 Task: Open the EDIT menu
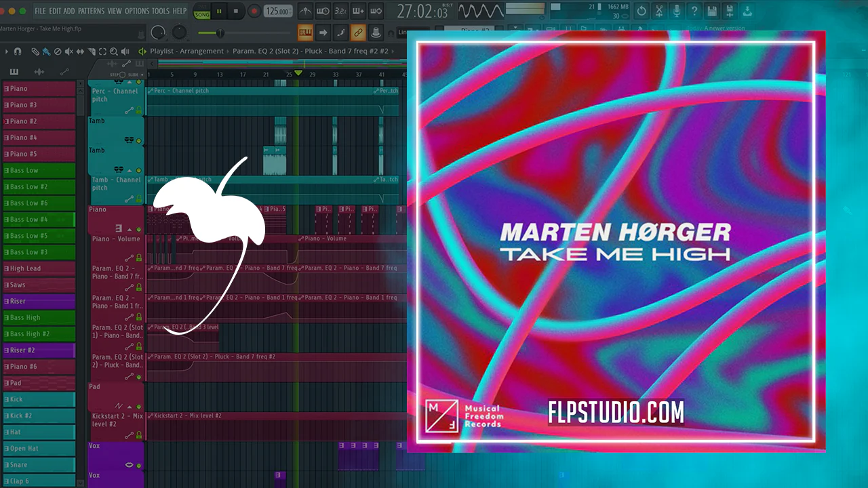55,11
